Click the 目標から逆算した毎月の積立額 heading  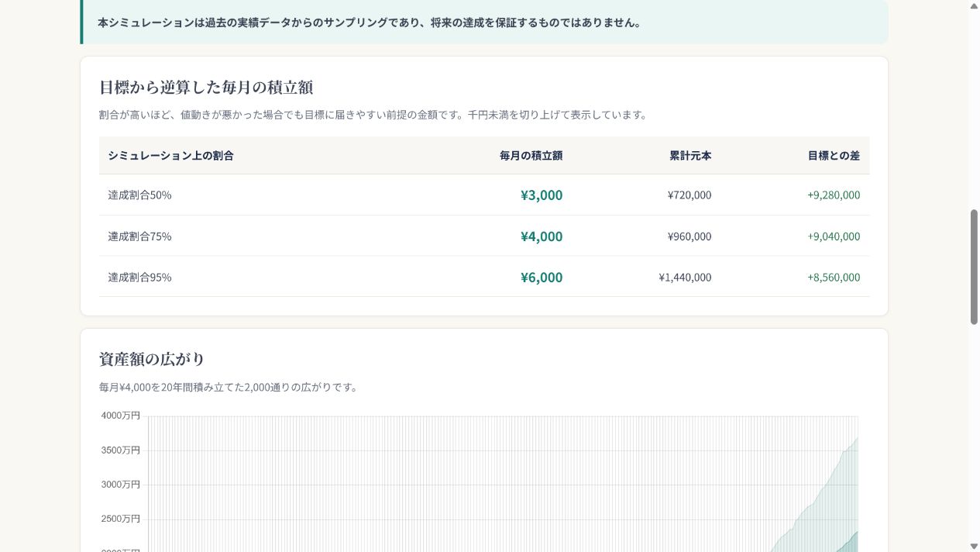coord(206,87)
